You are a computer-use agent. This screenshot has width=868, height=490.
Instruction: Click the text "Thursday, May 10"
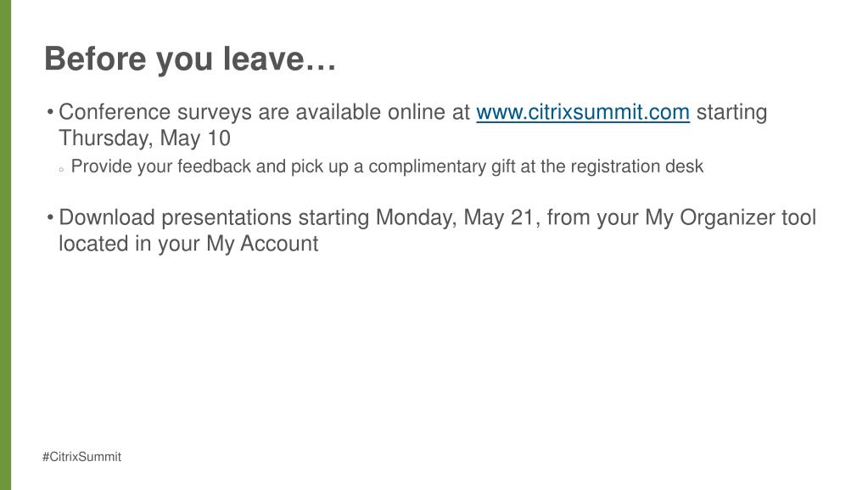(144, 138)
